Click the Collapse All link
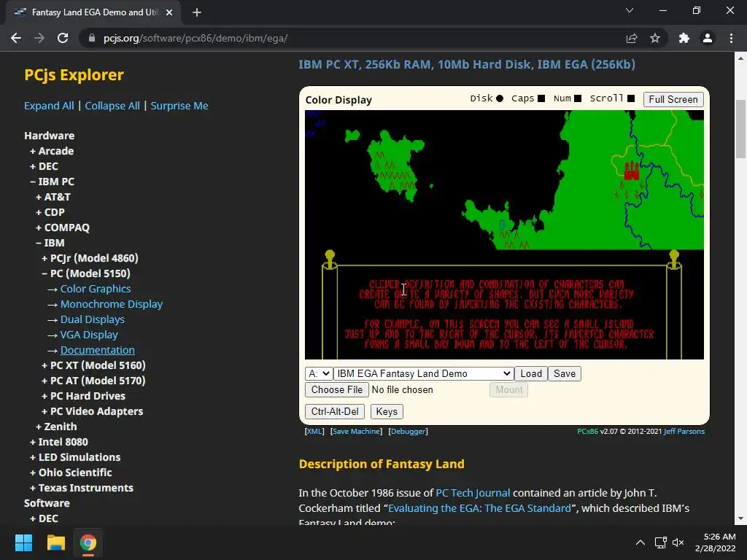 (112, 106)
